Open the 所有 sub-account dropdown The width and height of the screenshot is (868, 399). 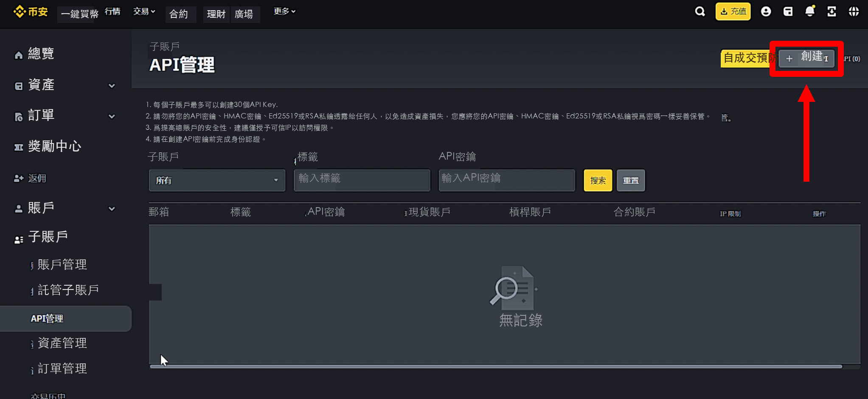point(217,180)
